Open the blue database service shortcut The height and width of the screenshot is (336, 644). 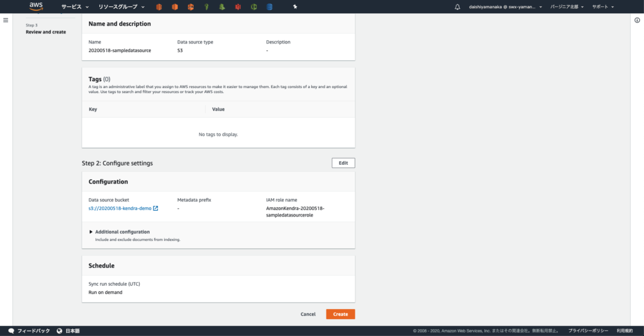[x=269, y=7]
